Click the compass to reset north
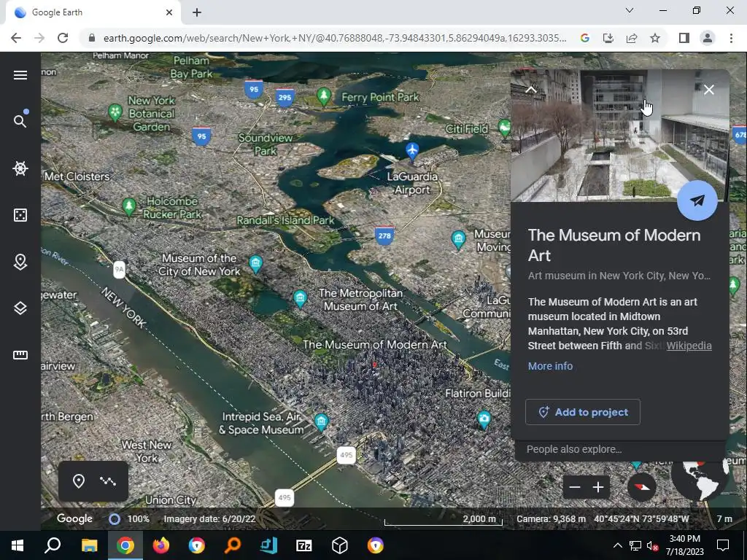 click(641, 486)
